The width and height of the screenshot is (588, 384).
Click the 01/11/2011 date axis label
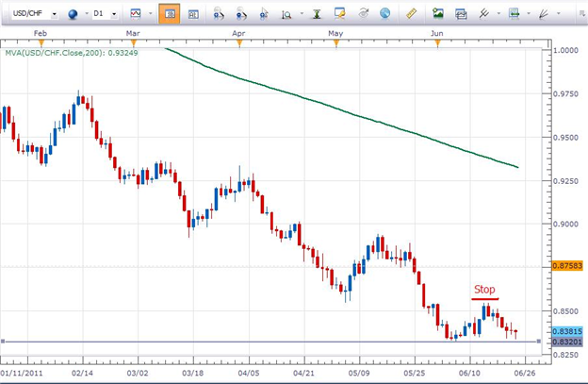[x=22, y=373]
